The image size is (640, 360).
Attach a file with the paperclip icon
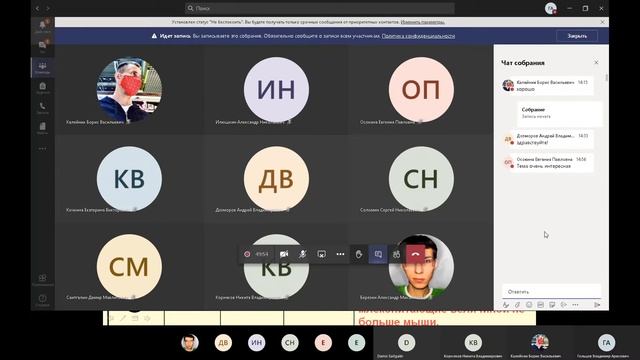pos(518,305)
